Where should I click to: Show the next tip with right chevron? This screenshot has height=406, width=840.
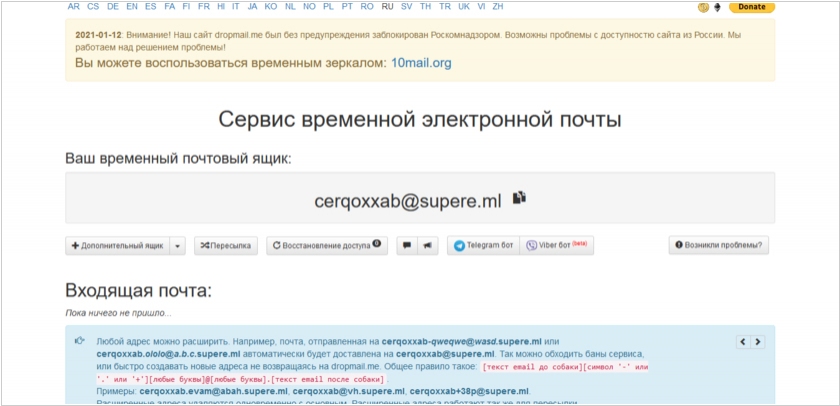pyautogui.click(x=758, y=341)
